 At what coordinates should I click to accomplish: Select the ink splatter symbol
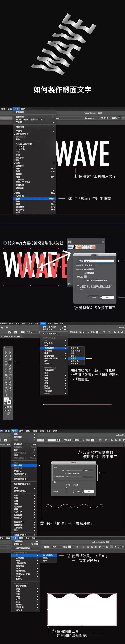(x=75, y=247)
